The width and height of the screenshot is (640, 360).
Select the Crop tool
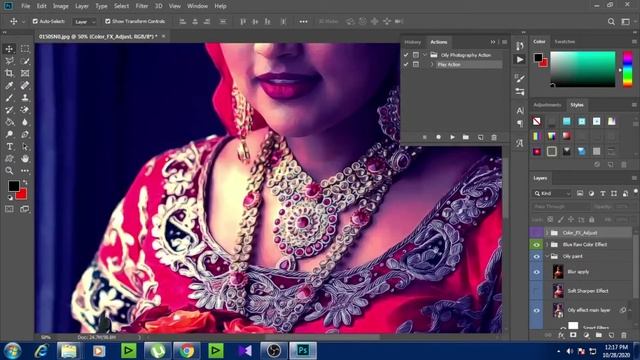click(9, 73)
